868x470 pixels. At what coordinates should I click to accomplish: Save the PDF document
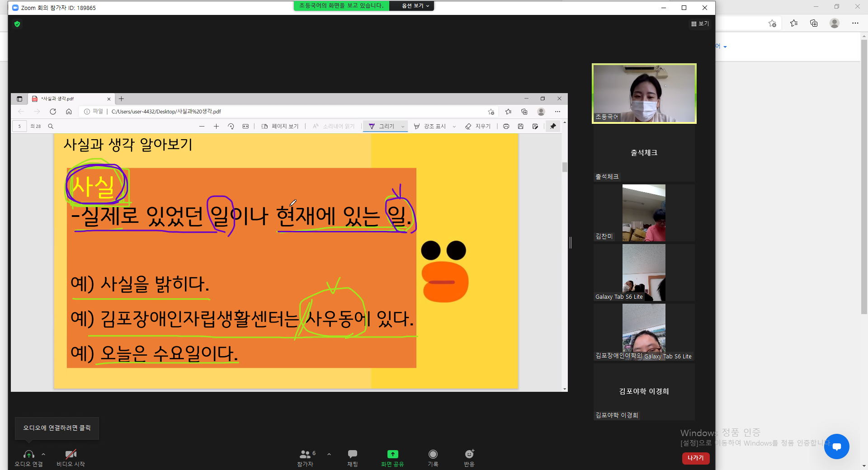520,127
